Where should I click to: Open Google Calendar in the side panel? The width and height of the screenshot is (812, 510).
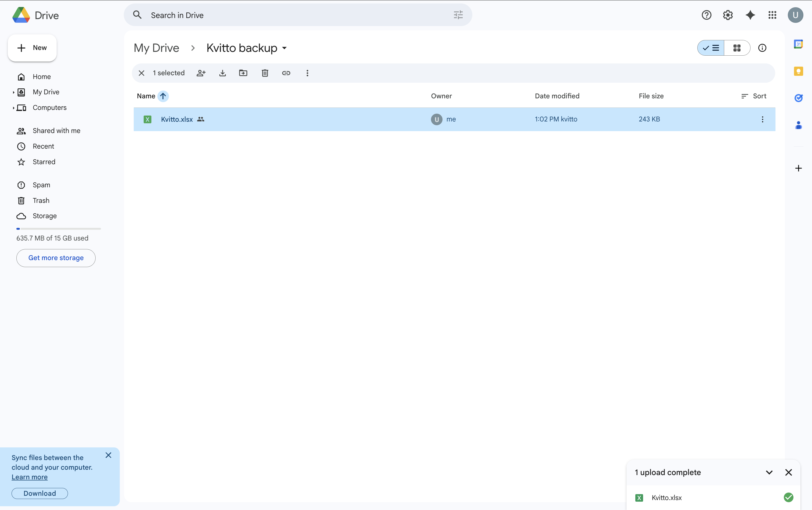tap(799, 44)
